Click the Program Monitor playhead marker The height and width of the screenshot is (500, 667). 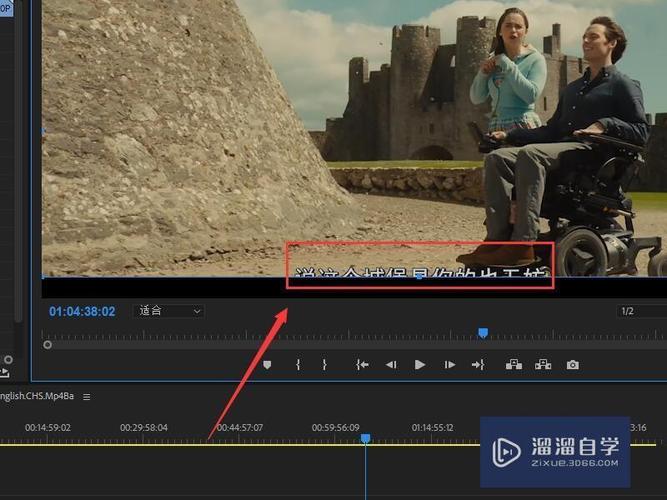click(x=483, y=332)
